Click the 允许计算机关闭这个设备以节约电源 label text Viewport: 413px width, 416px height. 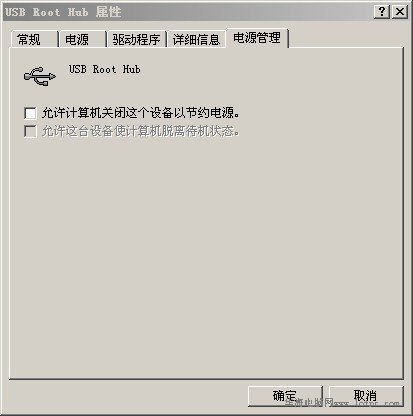pos(141,113)
